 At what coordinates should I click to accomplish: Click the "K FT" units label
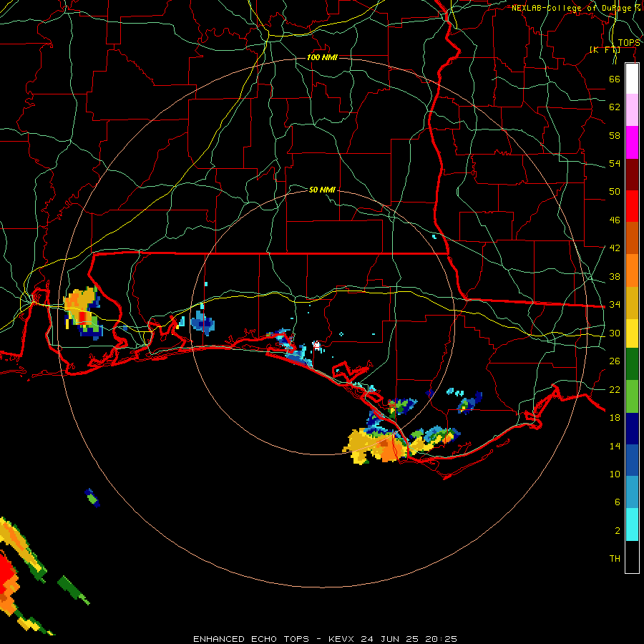coord(605,50)
